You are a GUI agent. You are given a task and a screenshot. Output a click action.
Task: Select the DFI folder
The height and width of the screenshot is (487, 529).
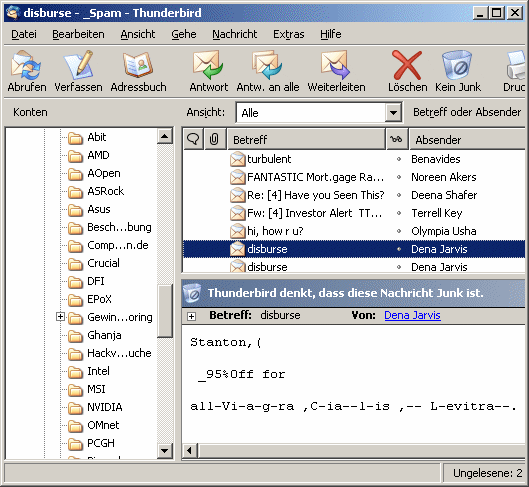pos(95,281)
